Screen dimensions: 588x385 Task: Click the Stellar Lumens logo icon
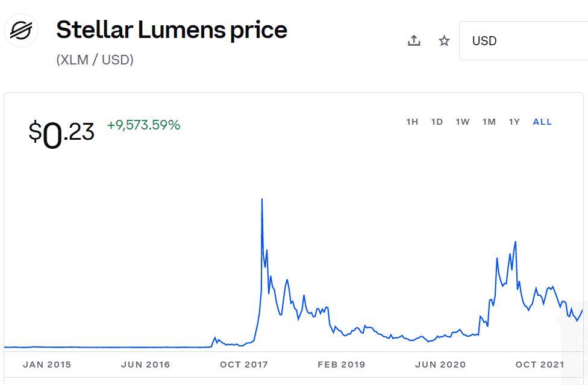click(20, 30)
